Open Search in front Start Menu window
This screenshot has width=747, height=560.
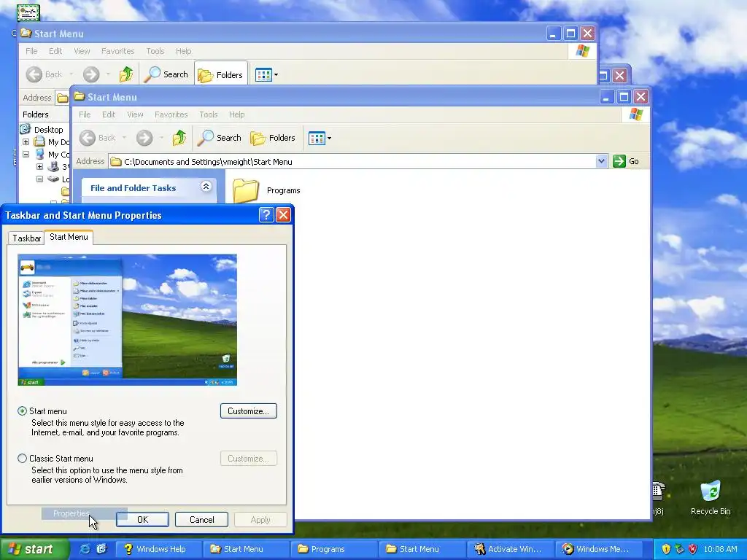coord(220,138)
